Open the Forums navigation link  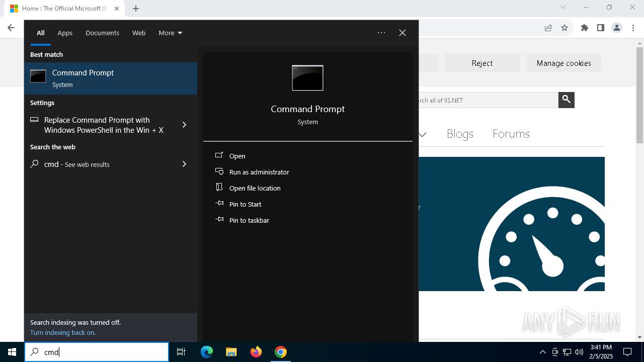coord(511,134)
